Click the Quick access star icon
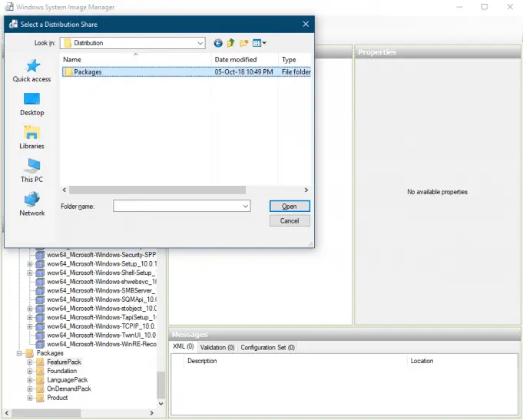The image size is (523, 420). (31, 66)
